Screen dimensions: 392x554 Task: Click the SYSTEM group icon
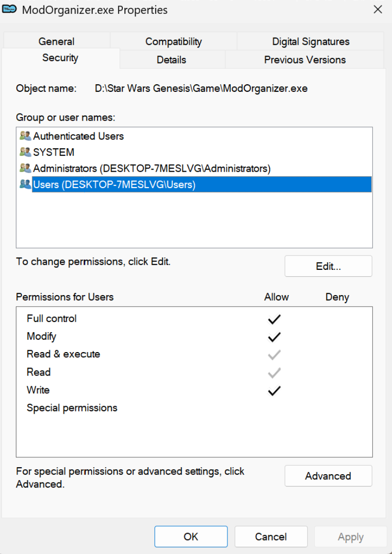[x=25, y=152]
